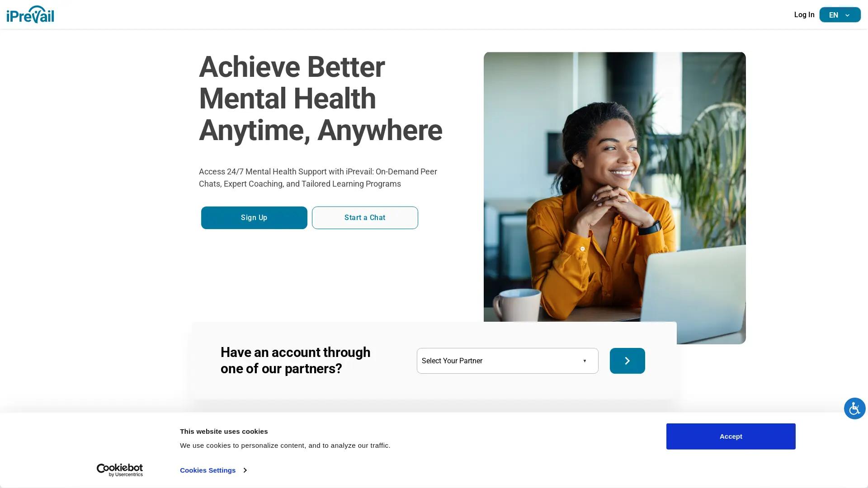
Task: Click the Achieve Better Mental Health heading
Action: point(321,99)
